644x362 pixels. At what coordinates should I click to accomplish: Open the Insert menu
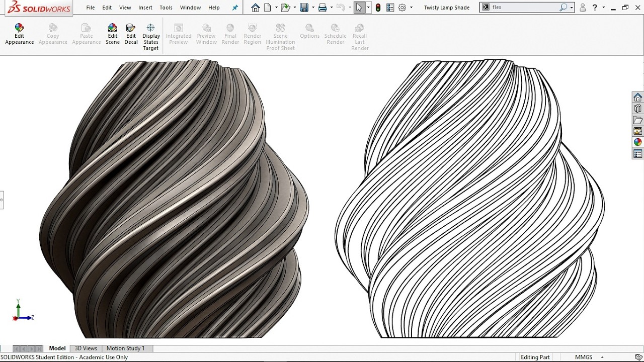coord(145,8)
